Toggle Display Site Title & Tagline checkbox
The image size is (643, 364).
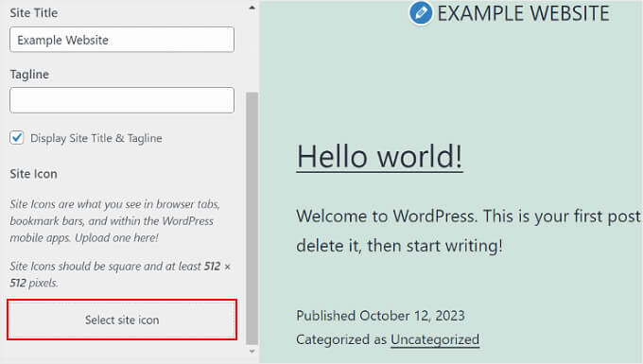pyautogui.click(x=17, y=138)
